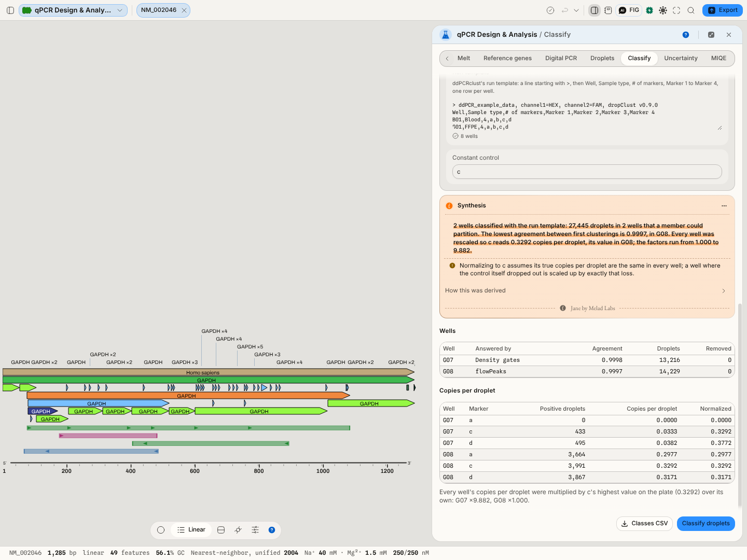Go to the Droplets tab
Viewport: 747px width, 560px height.
click(x=602, y=59)
